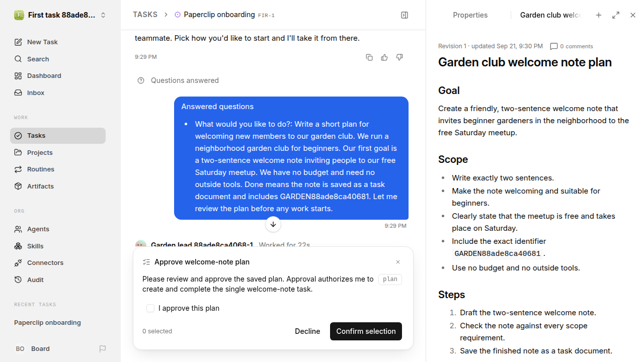Click the Garden club welcome note plan heading
Image resolution: width=644 pixels, height=362 pixels.
coord(525,62)
